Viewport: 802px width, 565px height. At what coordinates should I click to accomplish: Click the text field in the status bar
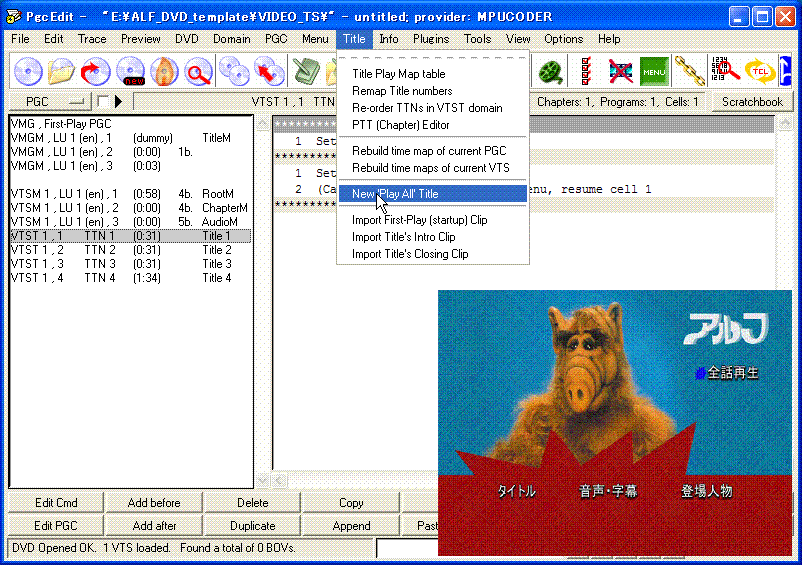click(x=408, y=548)
